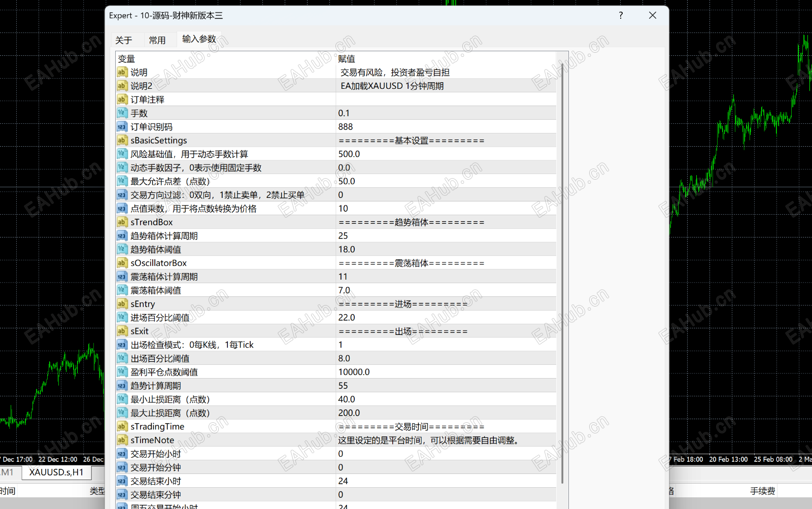Click the ab icon next to sTrendBox
The image size is (812, 509).
tap(122, 222)
